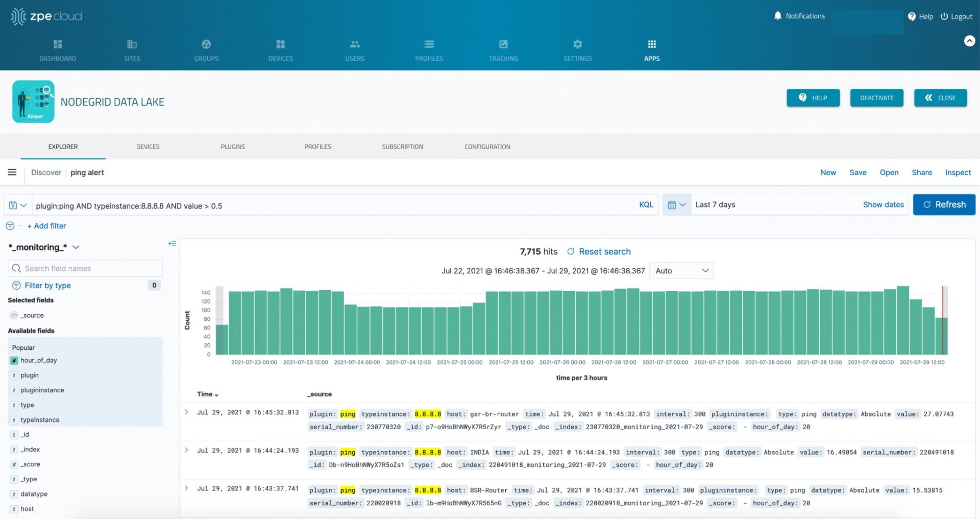980x519 pixels.
Task: Click the Search field names input
Action: [x=85, y=269]
